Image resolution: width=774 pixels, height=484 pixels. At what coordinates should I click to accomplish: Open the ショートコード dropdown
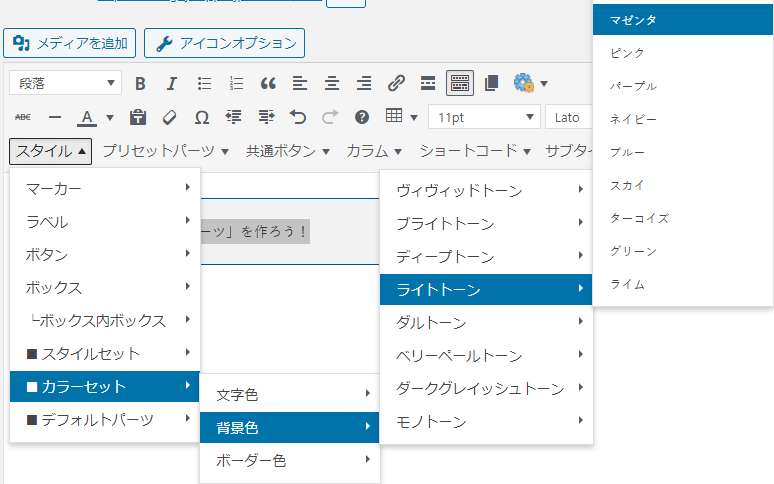click(x=474, y=151)
